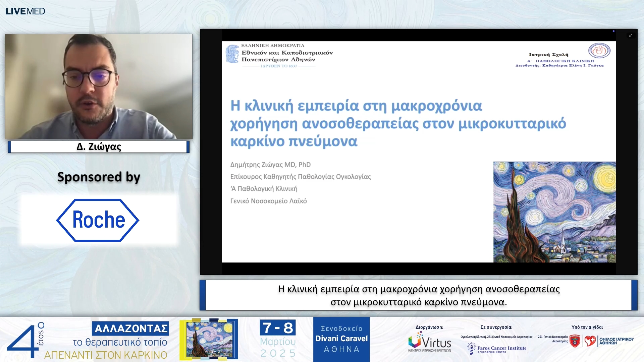644x362 pixels.
Task: Click the Starry Night painting on the slide
Action: 554,212
